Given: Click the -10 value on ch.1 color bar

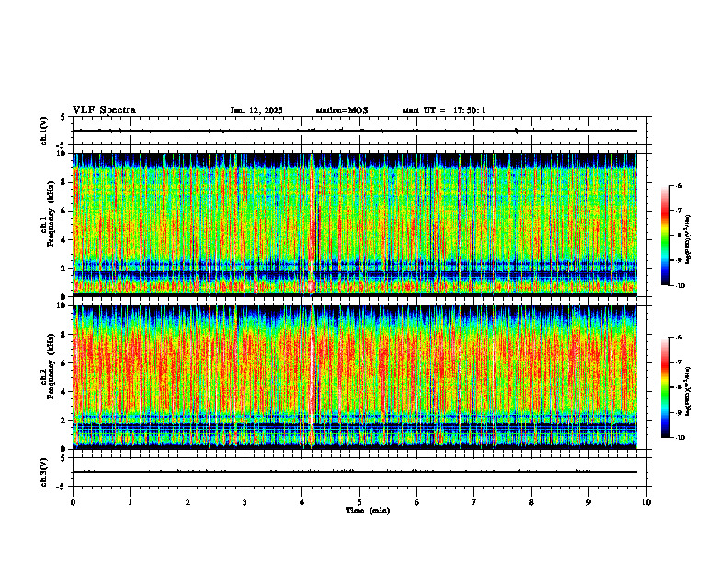Looking at the screenshot, I should click(x=679, y=285).
